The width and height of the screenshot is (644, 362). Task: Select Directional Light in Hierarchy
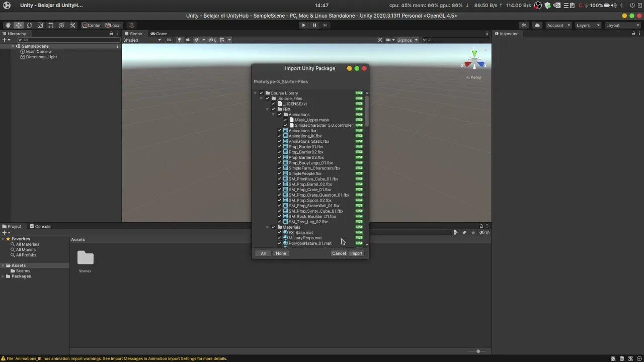coord(38,57)
